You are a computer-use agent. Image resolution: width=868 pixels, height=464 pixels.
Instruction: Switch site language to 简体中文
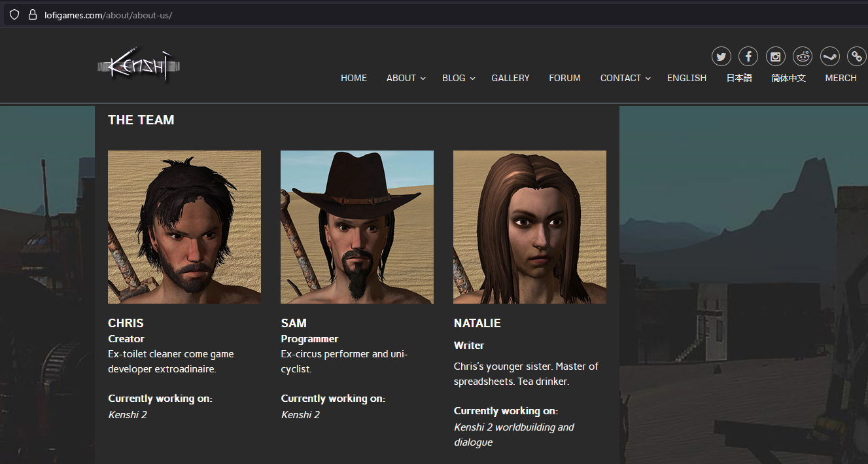coord(788,78)
